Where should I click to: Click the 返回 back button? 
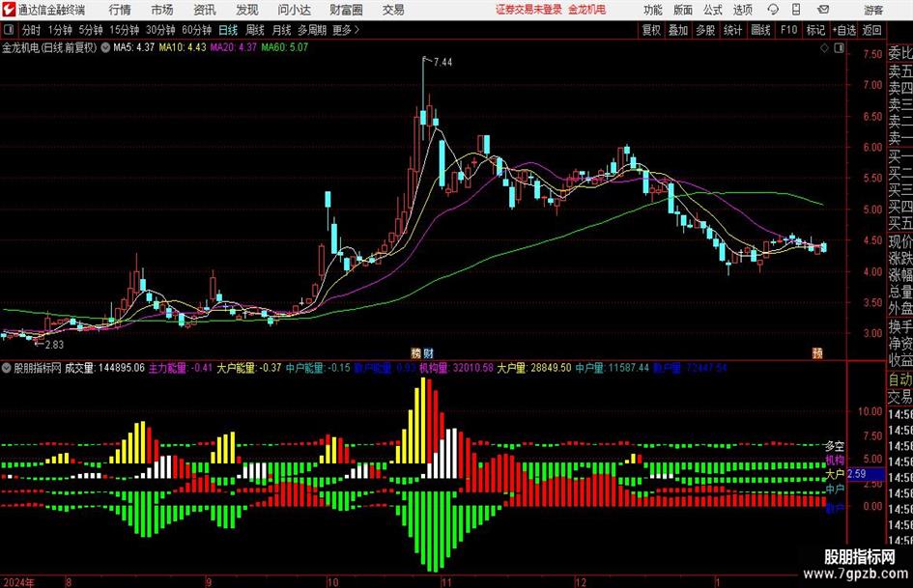[872, 30]
